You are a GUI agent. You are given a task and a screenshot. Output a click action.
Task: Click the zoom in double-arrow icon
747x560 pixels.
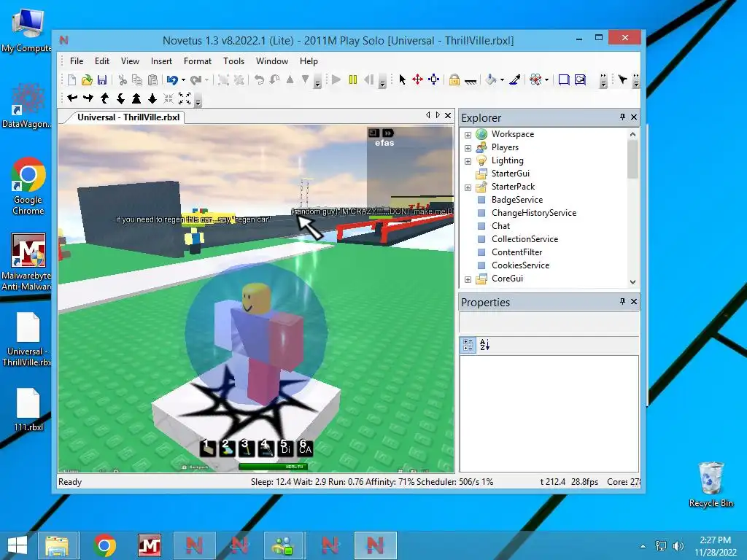[136, 98]
